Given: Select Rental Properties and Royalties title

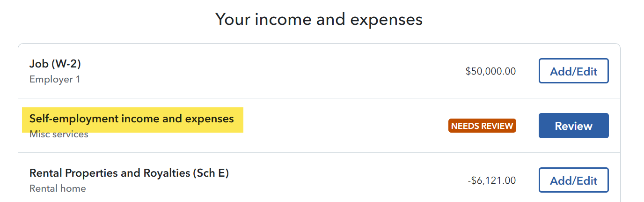Looking at the screenshot, I should tap(129, 173).
